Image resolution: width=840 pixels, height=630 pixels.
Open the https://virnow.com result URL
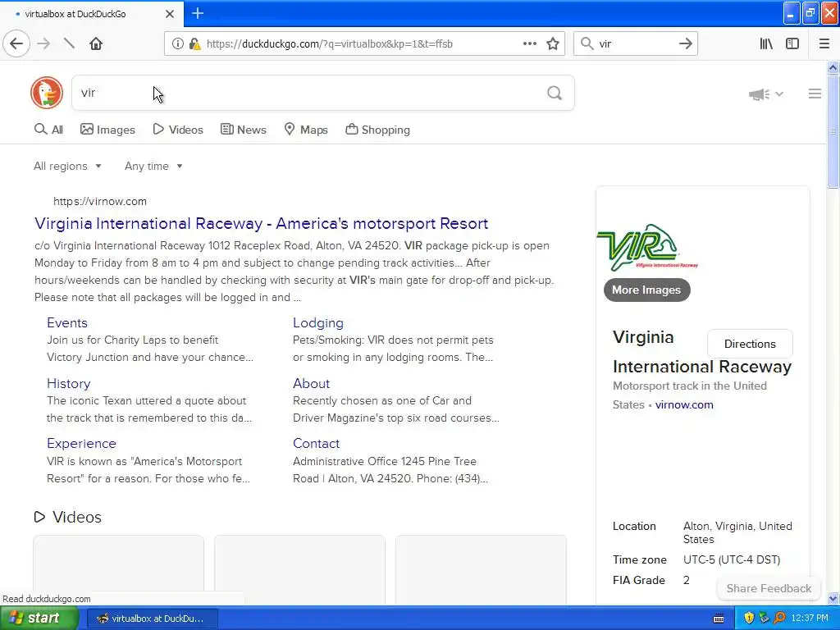tap(99, 202)
